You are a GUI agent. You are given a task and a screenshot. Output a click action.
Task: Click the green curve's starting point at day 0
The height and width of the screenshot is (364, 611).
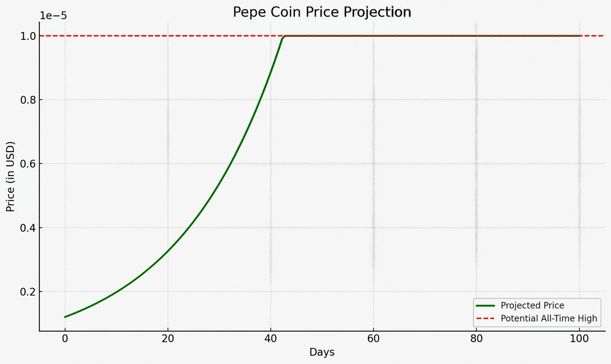(65, 317)
